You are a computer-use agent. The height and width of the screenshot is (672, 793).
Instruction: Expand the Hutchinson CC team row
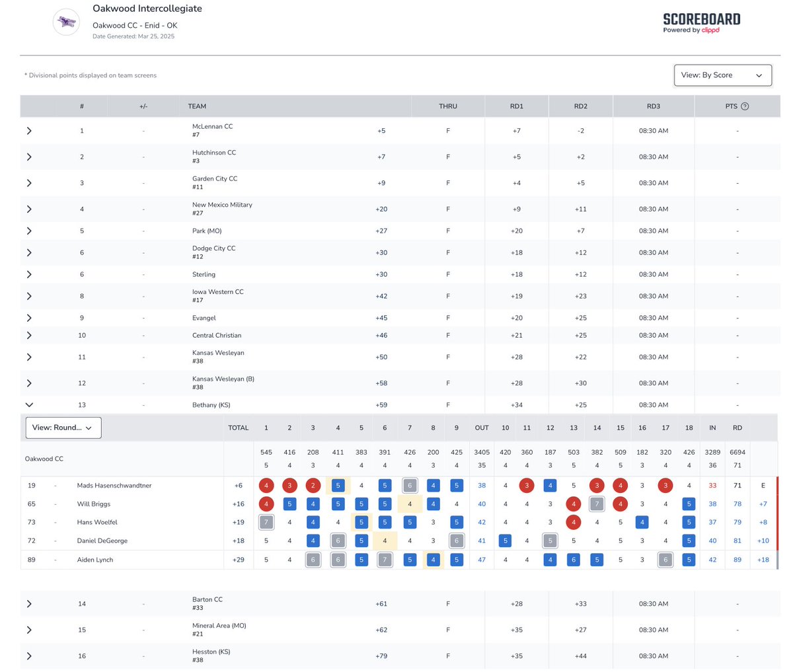[x=29, y=157]
